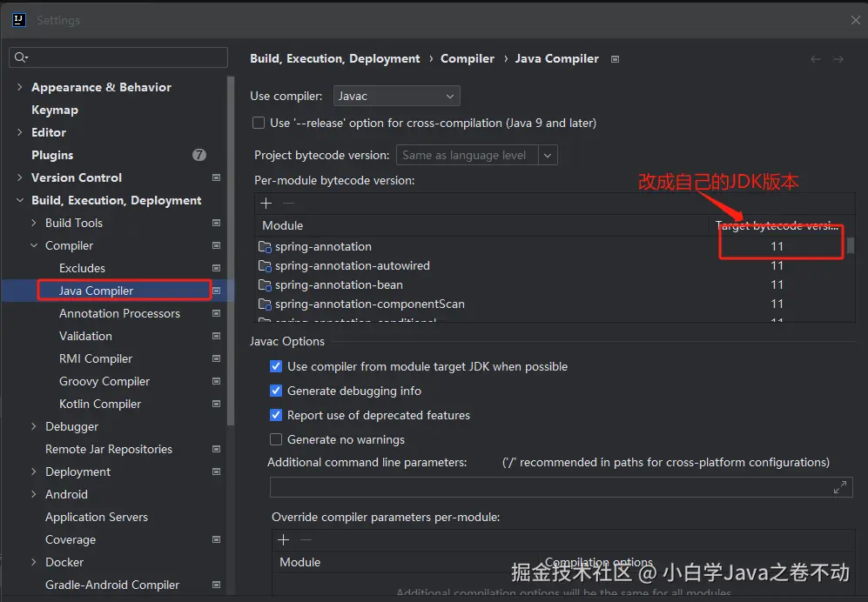Open Plugins settings page
868x602 pixels.
pyautogui.click(x=52, y=155)
